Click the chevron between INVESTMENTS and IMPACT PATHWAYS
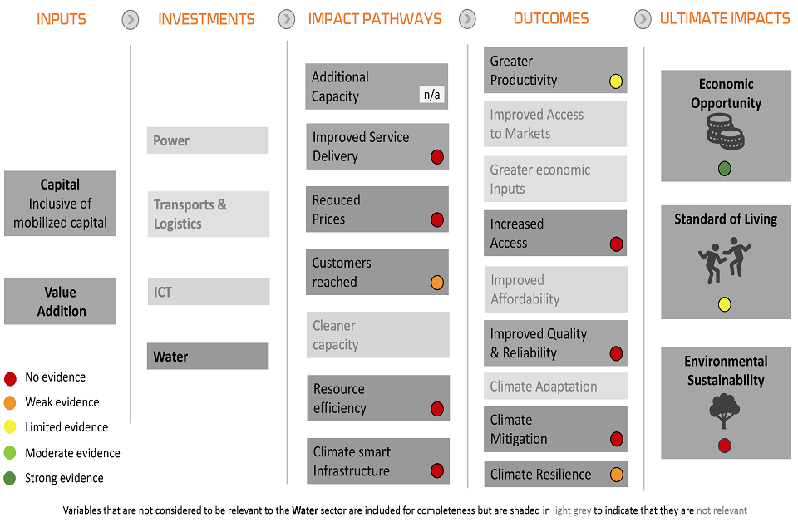 click(x=287, y=19)
